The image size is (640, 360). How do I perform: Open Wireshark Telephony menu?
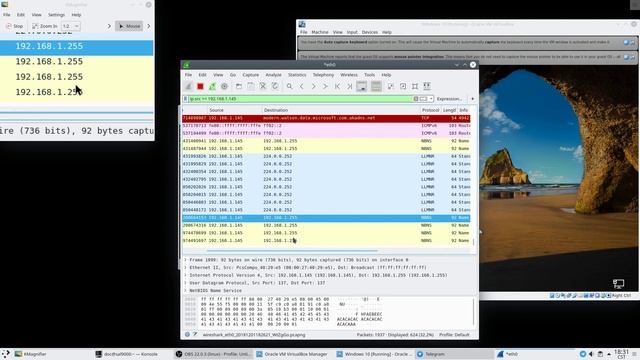[323, 75]
